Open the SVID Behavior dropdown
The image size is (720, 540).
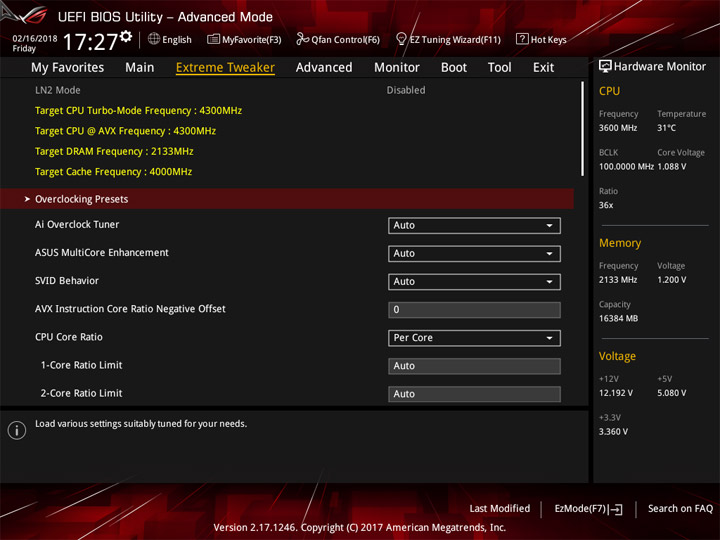tap(474, 281)
